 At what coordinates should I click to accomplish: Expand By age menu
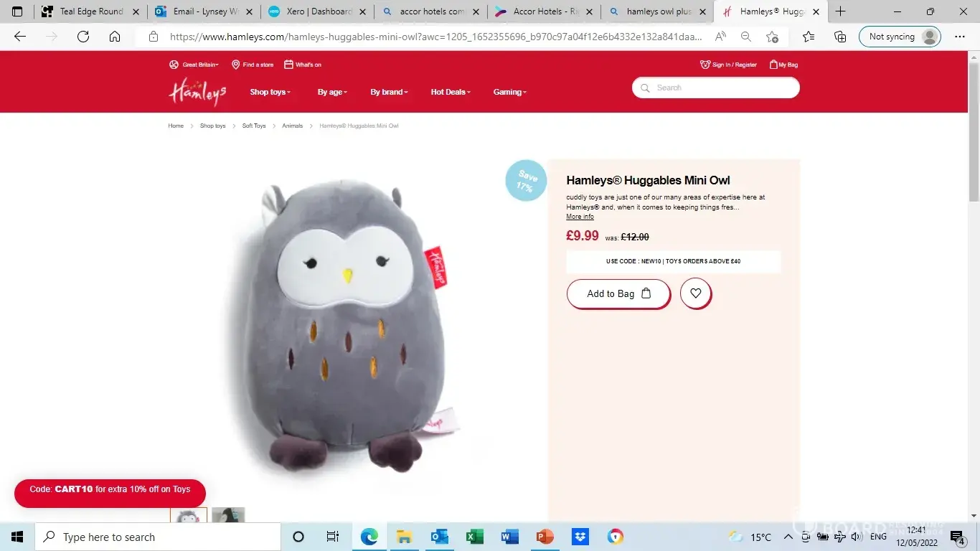pos(332,92)
